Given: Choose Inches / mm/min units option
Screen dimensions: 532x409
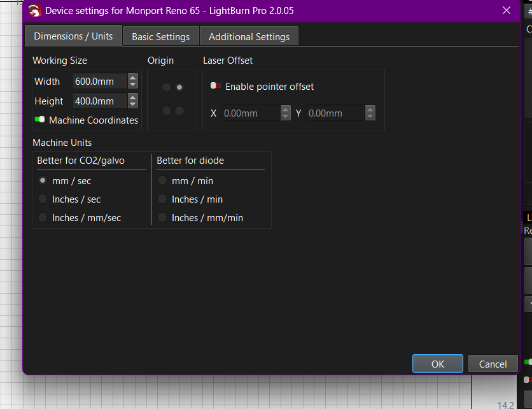Looking at the screenshot, I should pos(162,218).
